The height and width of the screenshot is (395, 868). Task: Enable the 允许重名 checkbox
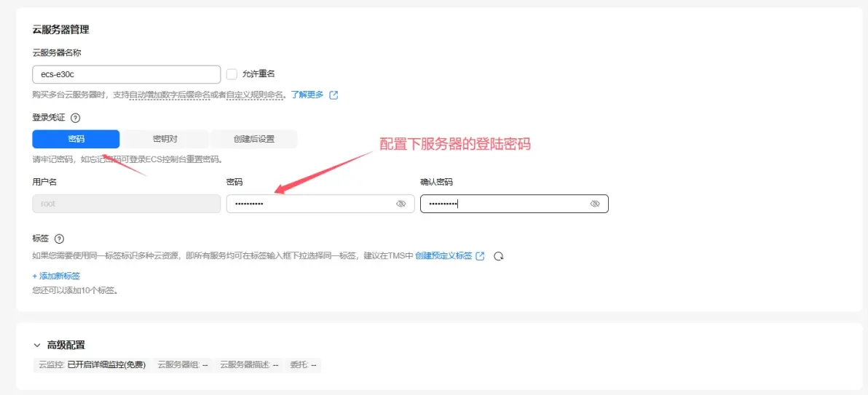(232, 74)
